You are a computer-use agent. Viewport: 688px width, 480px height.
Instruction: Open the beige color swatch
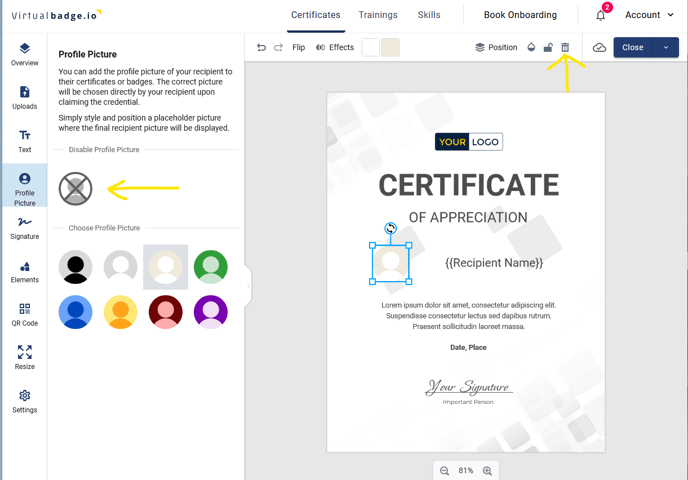pyautogui.click(x=391, y=47)
